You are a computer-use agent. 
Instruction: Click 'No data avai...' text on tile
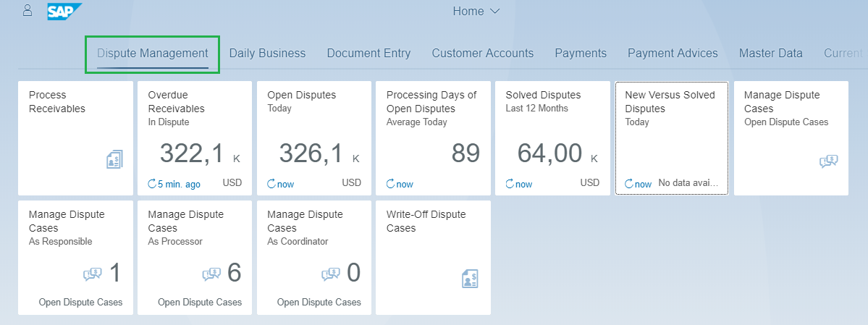(688, 183)
